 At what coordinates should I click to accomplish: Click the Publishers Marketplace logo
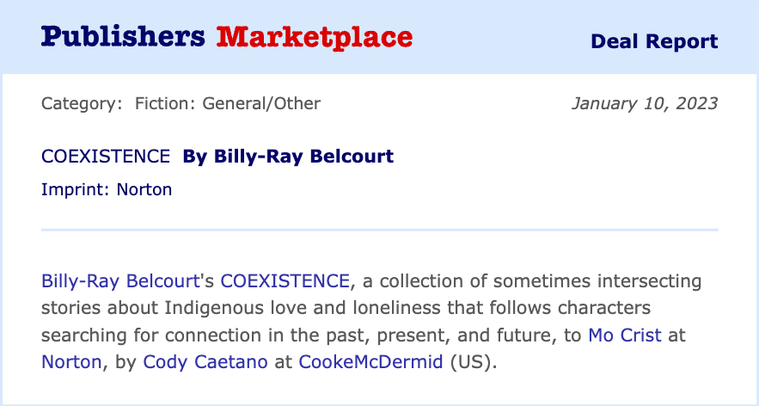(x=227, y=38)
